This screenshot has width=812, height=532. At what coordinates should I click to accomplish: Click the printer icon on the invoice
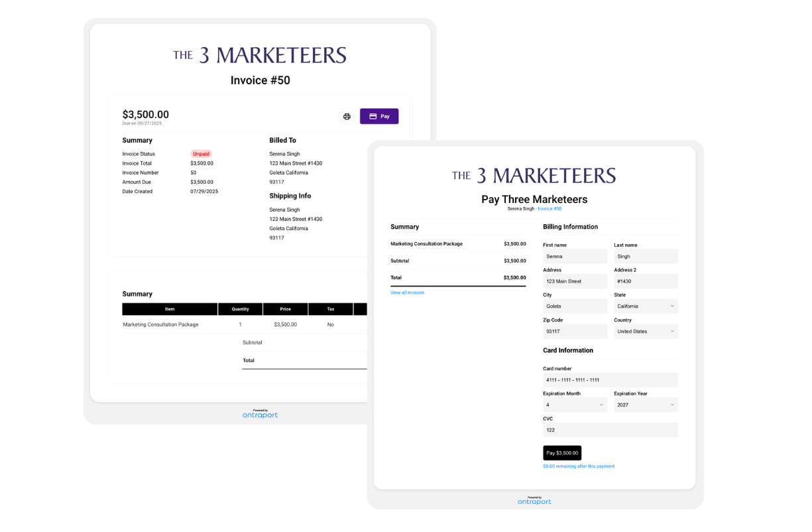347,117
